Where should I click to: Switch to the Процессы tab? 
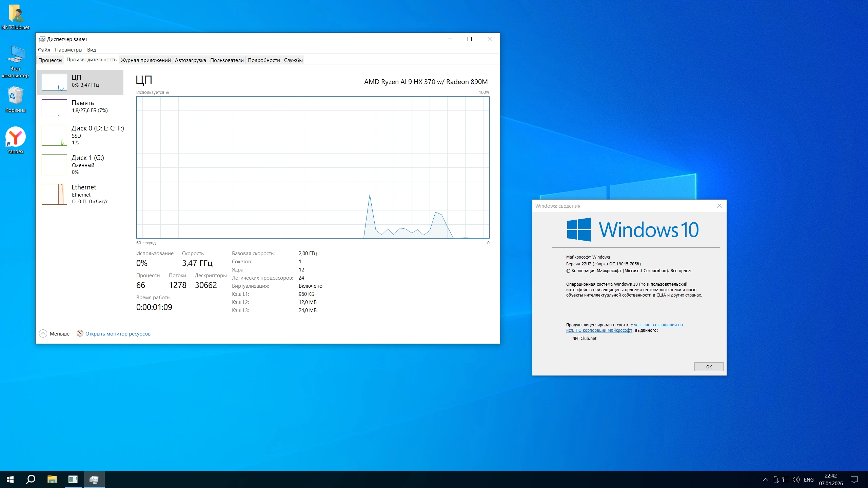pyautogui.click(x=50, y=60)
